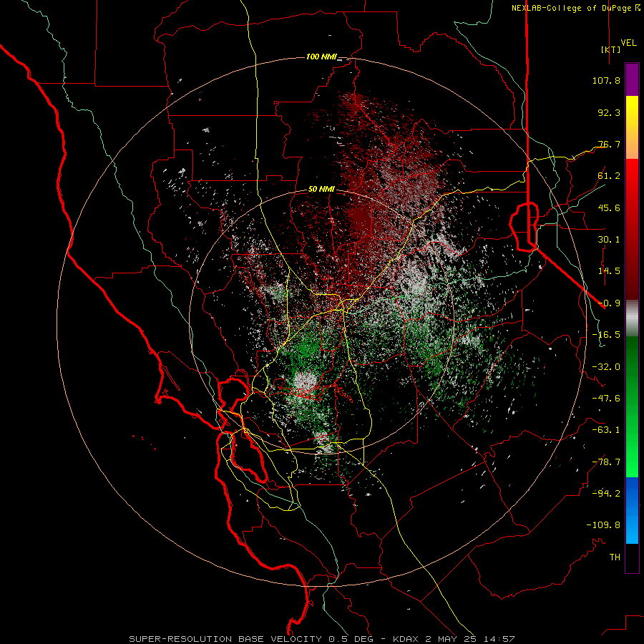Click the -47.6 legend value
644x644 pixels.
606,399
